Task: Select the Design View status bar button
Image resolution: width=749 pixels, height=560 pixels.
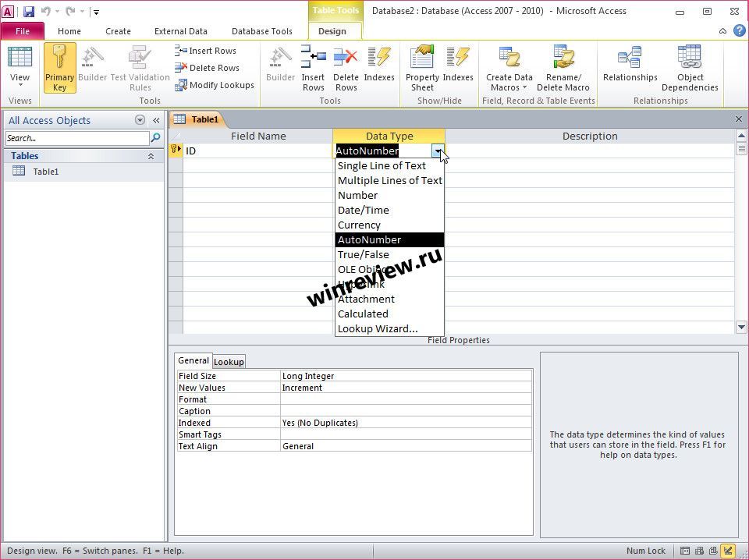Action: click(728, 551)
